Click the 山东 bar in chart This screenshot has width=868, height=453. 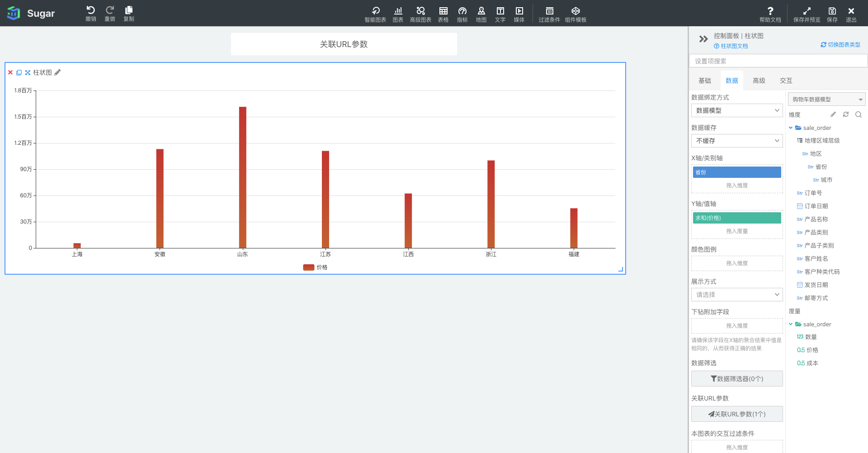pyautogui.click(x=243, y=177)
